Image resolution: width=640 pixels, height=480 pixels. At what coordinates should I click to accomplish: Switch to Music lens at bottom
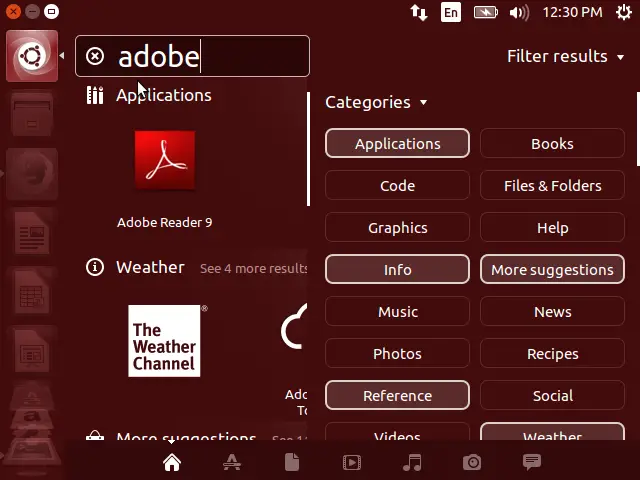pyautogui.click(x=412, y=463)
